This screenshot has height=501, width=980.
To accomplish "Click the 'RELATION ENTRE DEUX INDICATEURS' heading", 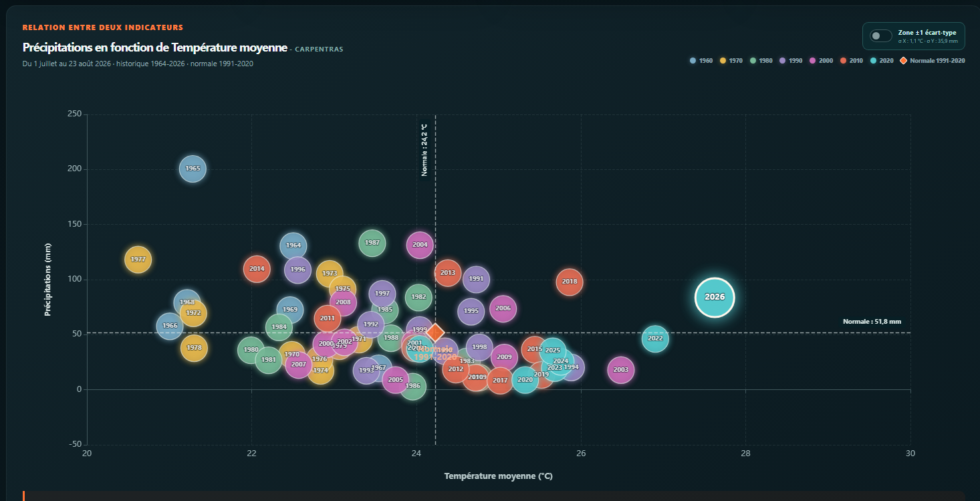I will click(103, 27).
